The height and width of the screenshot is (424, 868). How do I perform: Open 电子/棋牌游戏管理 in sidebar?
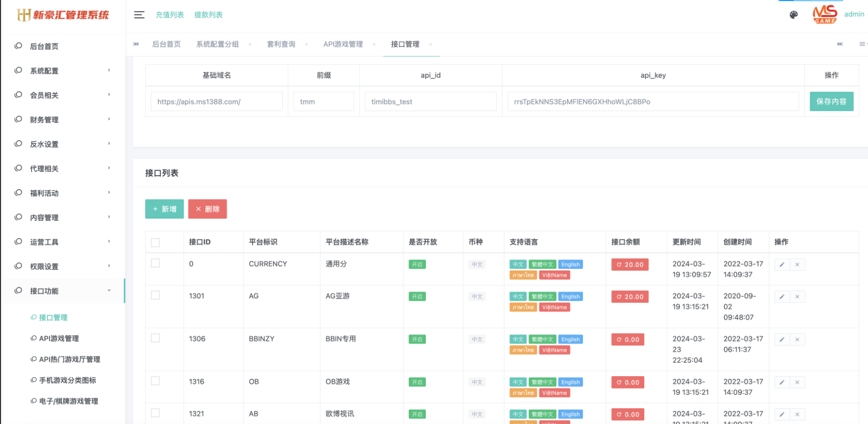[68, 401]
